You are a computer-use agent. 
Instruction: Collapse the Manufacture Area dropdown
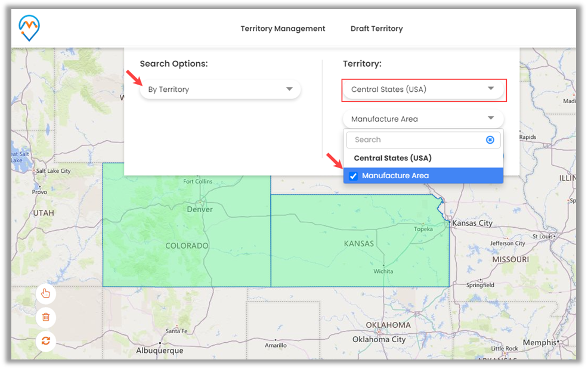(x=423, y=119)
